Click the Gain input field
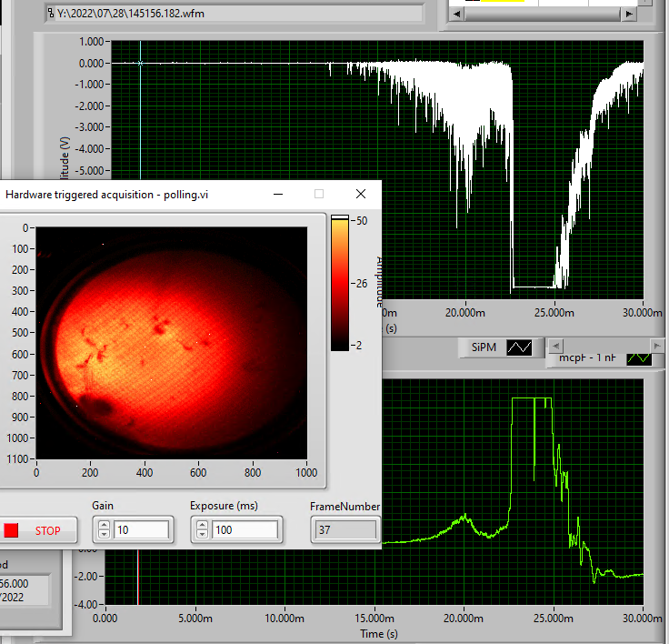This screenshot has width=669, height=644. click(x=142, y=530)
